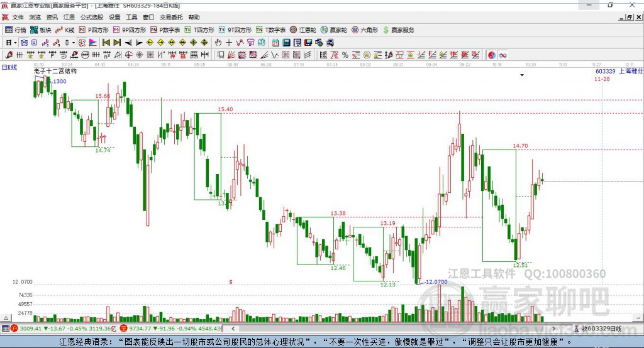Click the 深 Shenzhen index badge
Screen dimensions: 644x348
pos(124,329)
